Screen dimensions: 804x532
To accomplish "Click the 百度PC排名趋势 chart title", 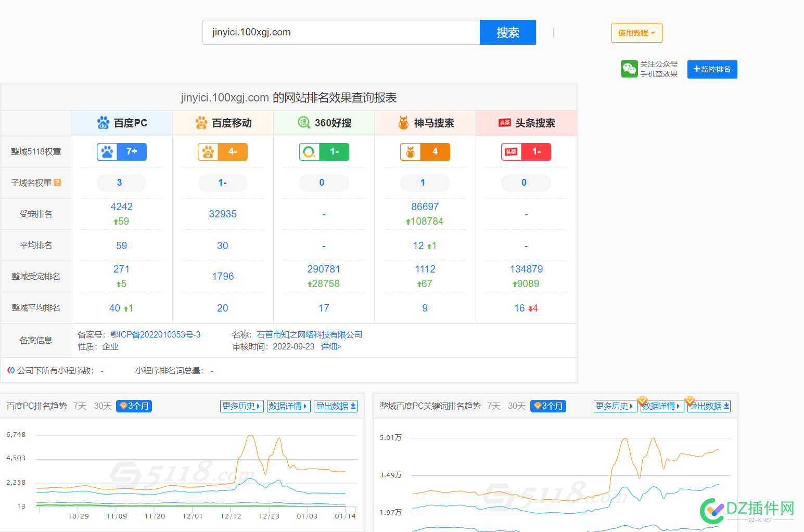I will [36, 406].
